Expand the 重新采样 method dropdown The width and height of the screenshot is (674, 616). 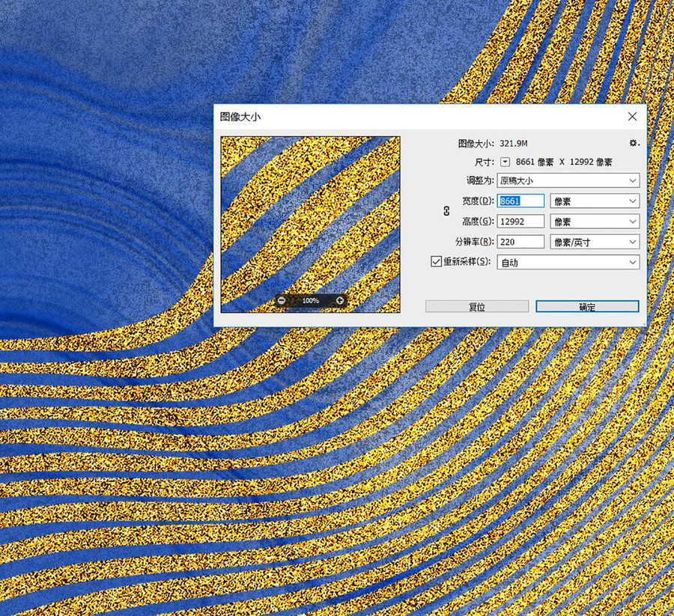pyautogui.click(x=568, y=262)
